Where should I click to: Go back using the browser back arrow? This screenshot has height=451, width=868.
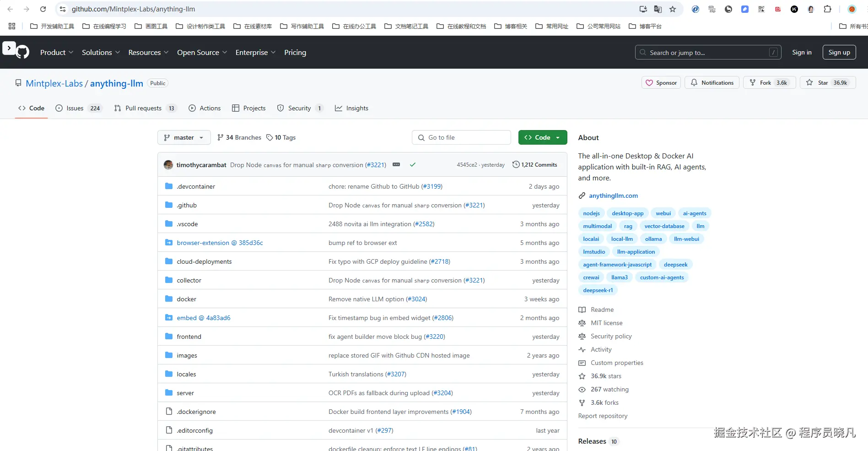(10, 9)
